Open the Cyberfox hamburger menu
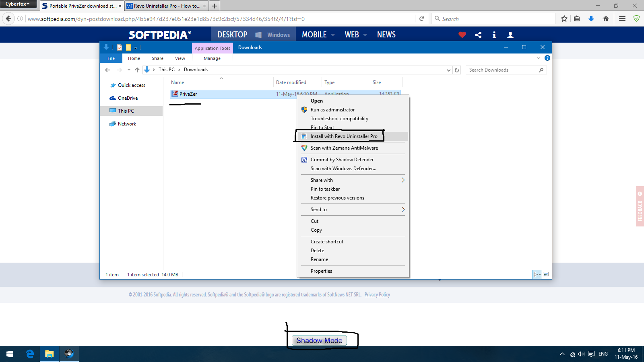The image size is (644, 362). pyautogui.click(x=622, y=19)
